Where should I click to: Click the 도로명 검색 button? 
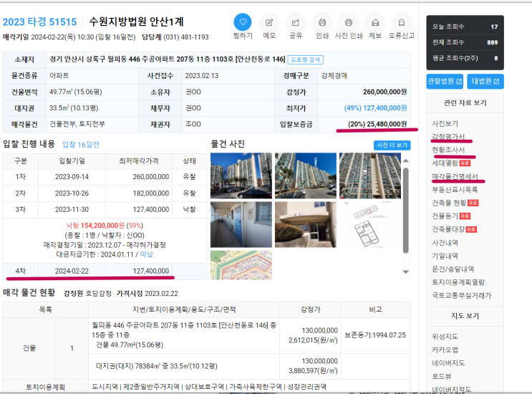coord(305,59)
